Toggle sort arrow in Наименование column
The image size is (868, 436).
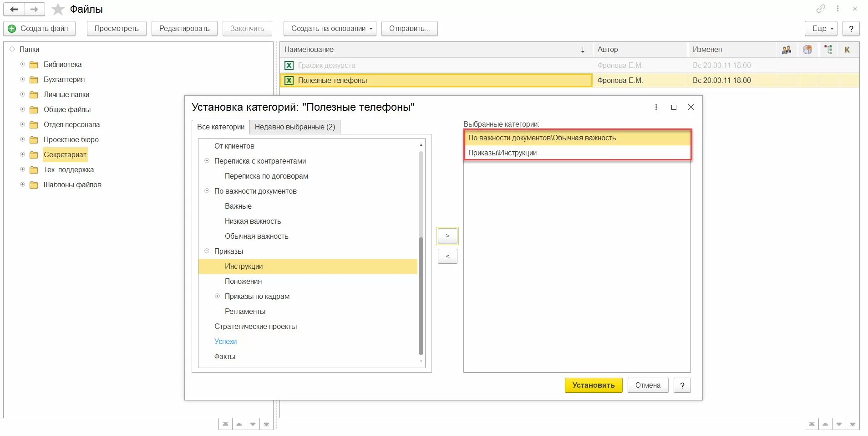(583, 50)
